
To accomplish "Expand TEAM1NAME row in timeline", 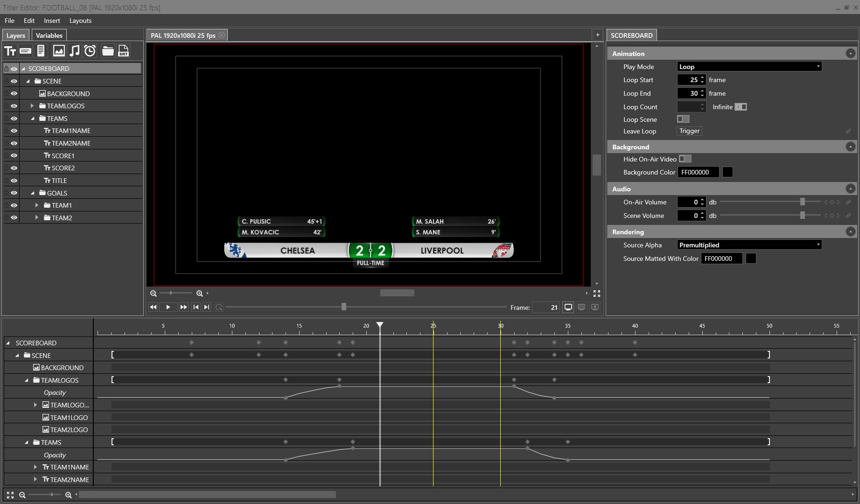I will (x=35, y=467).
